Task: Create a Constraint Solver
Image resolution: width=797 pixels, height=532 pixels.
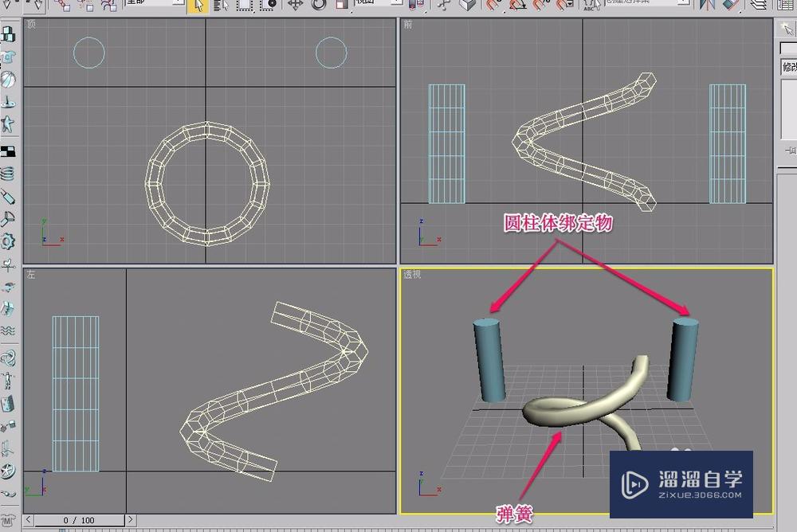Action: pos(8,358)
